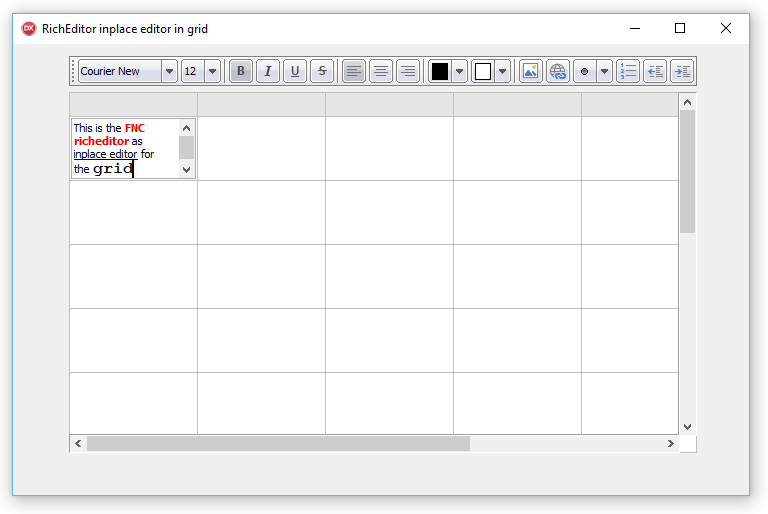768x514 pixels.
Task: Maximize the RichEditor window
Action: 680,29
